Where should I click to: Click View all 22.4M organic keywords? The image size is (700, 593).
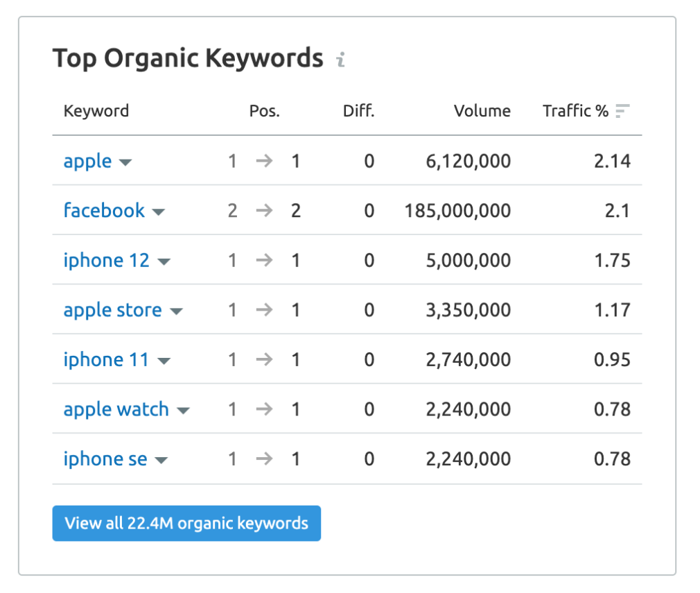click(x=186, y=524)
